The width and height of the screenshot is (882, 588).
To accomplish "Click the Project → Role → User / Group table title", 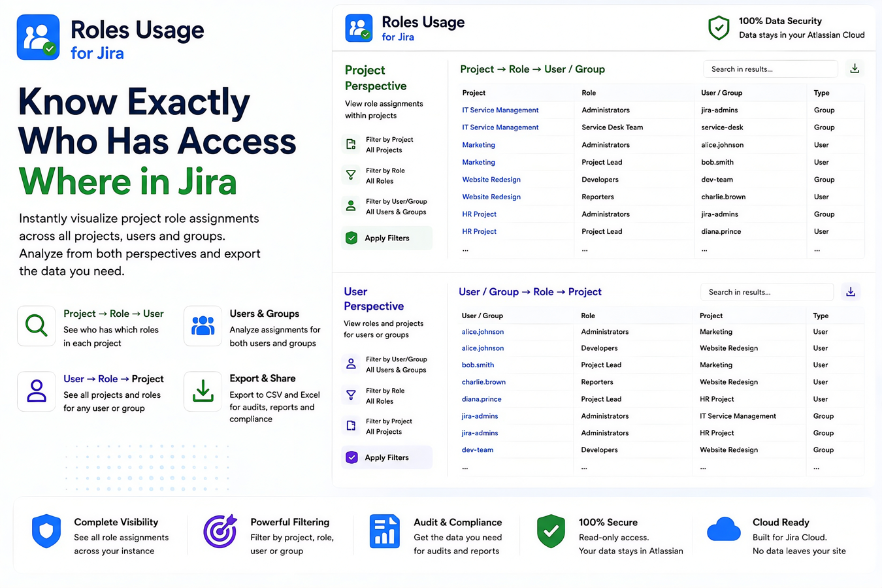I will (x=532, y=69).
